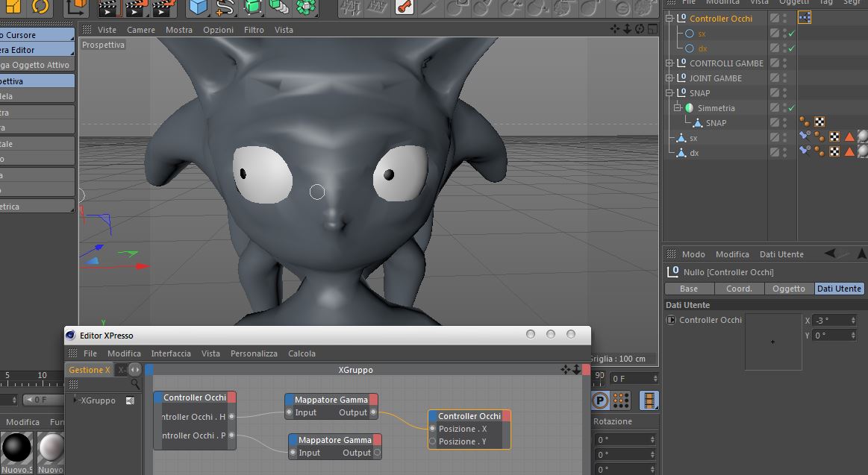Image resolution: width=868 pixels, height=475 pixels.
Task: Select the axis coordinate system icon
Action: tap(76, 7)
